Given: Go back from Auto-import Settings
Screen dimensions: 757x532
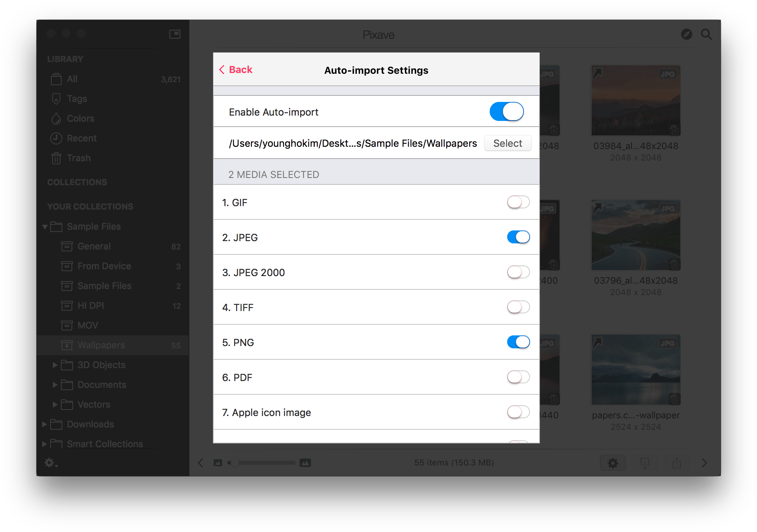Looking at the screenshot, I should [x=236, y=70].
